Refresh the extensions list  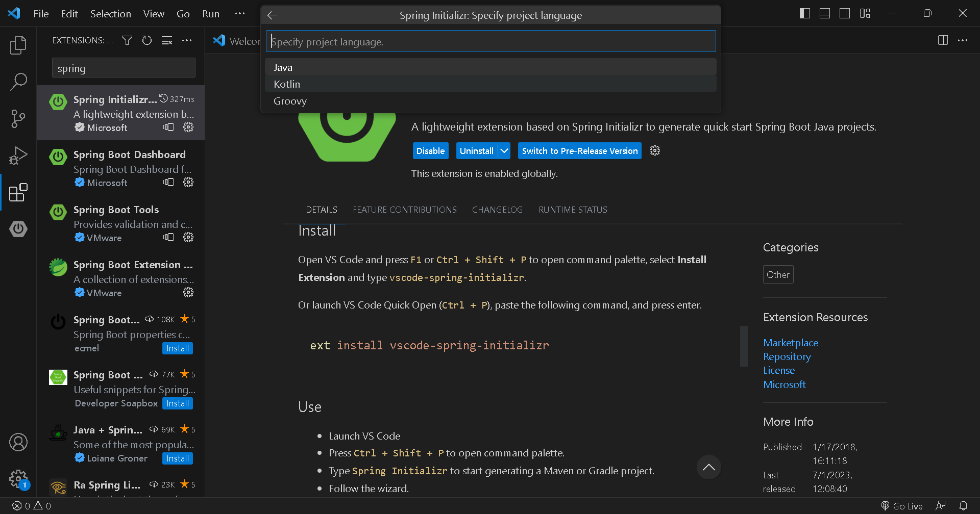coord(147,40)
